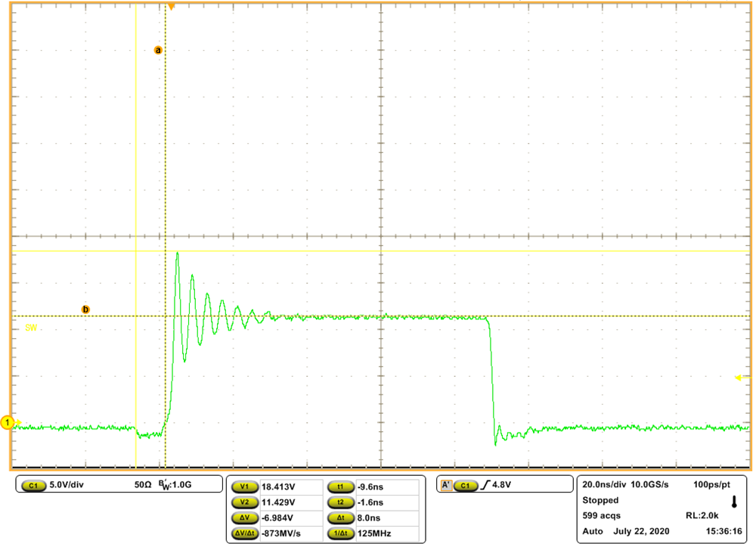Click the Δt measurement badge
The width and height of the screenshot is (756, 544).
[x=342, y=517]
